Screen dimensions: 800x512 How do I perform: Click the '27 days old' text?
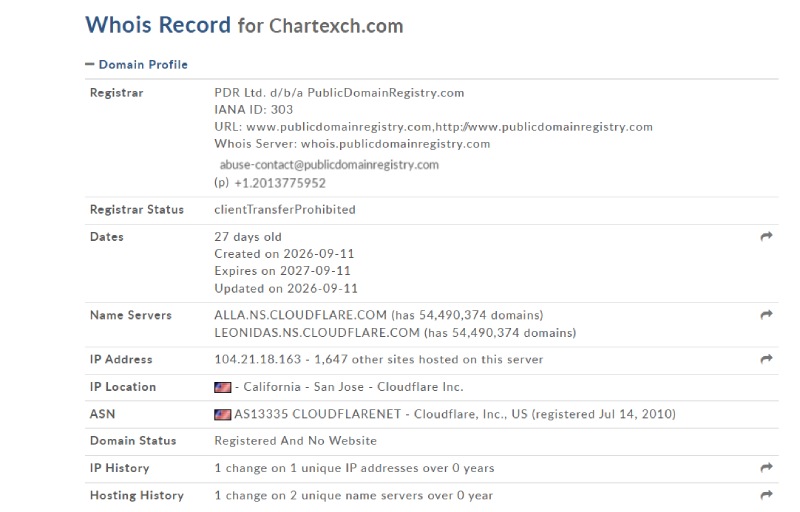coord(248,237)
